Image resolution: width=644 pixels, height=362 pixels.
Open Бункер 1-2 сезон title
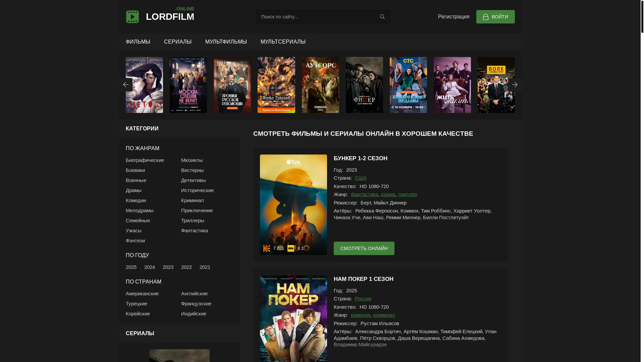point(361,159)
